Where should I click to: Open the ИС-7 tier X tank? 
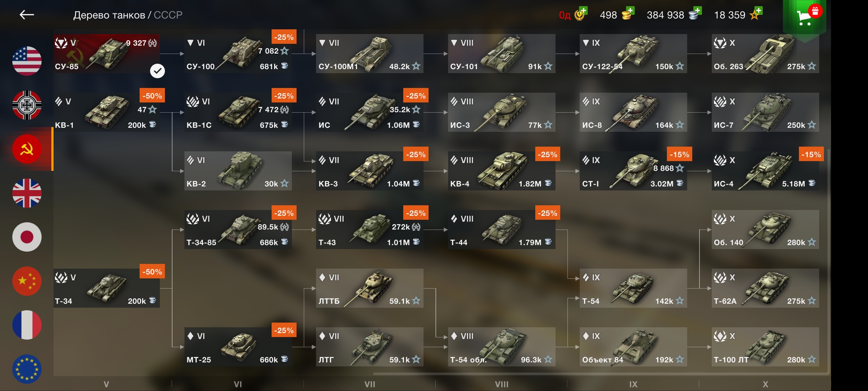pyautogui.click(x=765, y=112)
